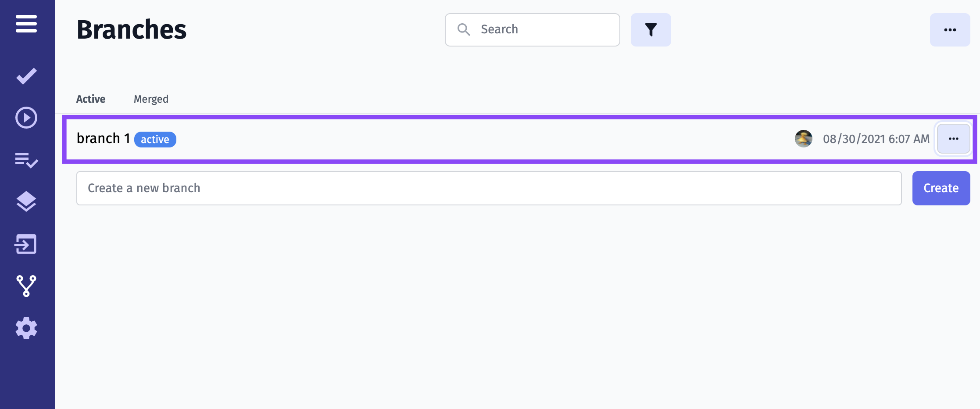This screenshot has width=980, height=409.
Task: Open the branches fork icon
Action: [26, 286]
